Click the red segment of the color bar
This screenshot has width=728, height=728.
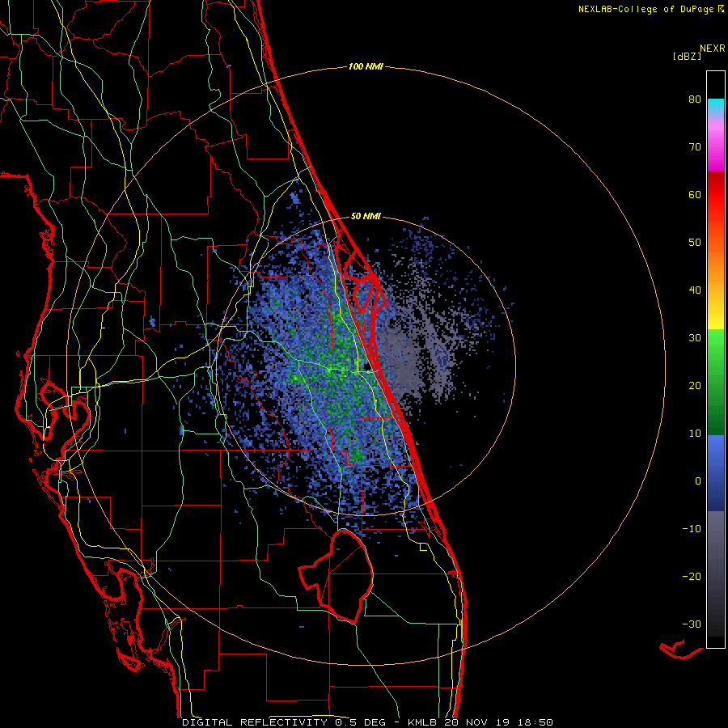[x=716, y=195]
